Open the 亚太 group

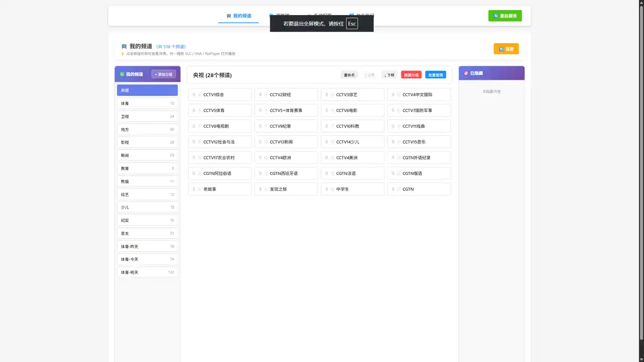147,233
